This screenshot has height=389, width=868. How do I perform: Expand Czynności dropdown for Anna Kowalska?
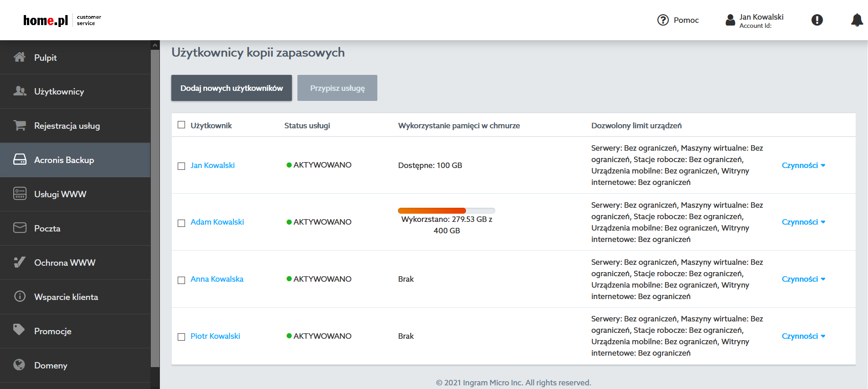point(804,279)
